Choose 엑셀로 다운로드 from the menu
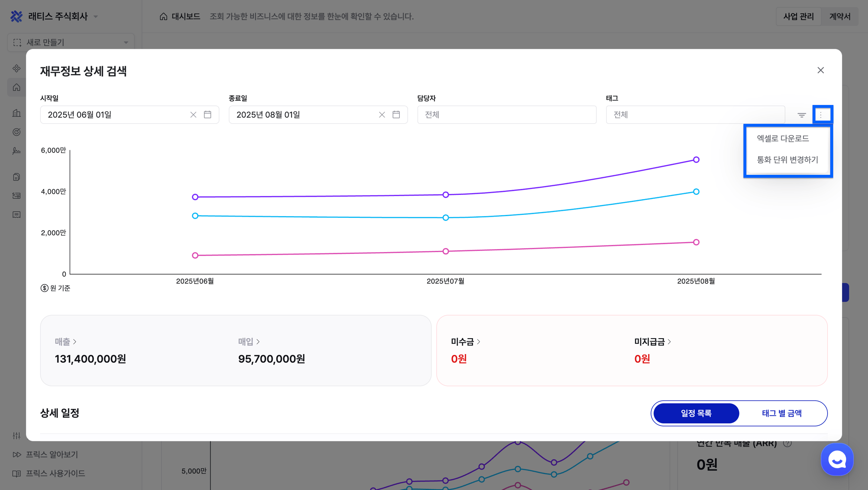The width and height of the screenshot is (868, 490). click(783, 138)
